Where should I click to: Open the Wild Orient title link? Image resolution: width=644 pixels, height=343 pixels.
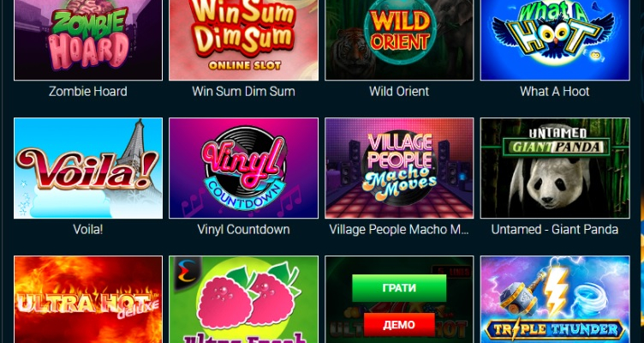click(x=399, y=91)
